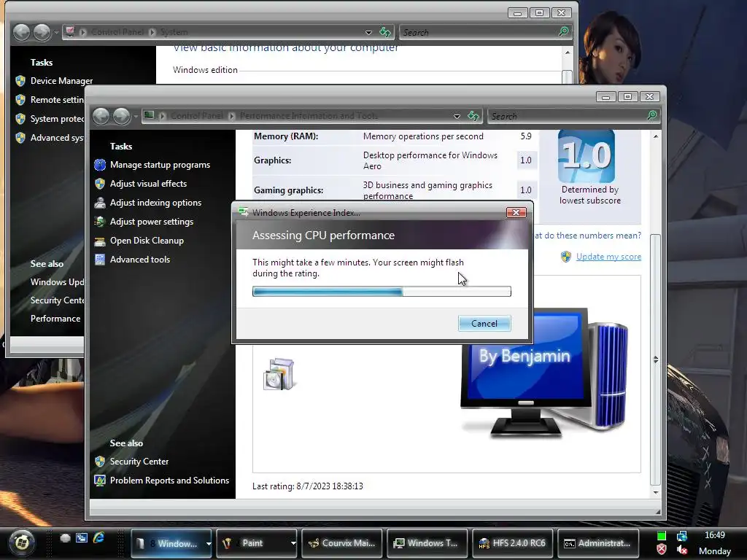Screen dimensions: 747x560
Task: Click the software box icon in the panel
Action: tap(279, 374)
